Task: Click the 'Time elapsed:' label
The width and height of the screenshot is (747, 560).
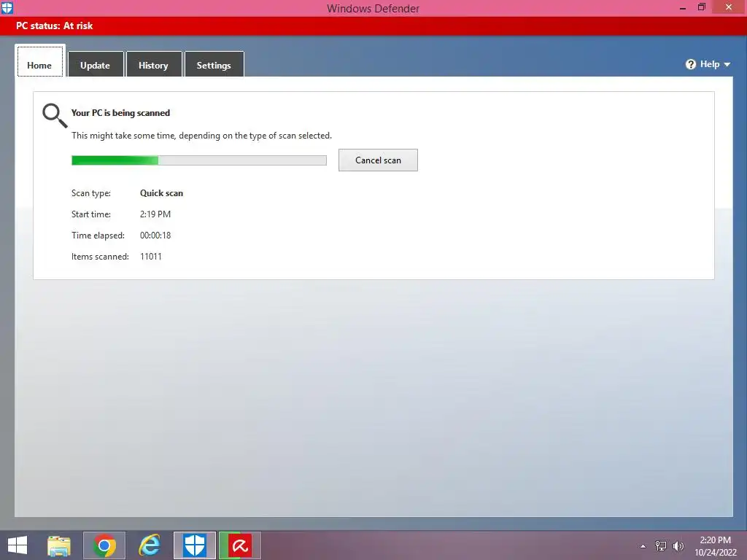Action: [x=98, y=236]
